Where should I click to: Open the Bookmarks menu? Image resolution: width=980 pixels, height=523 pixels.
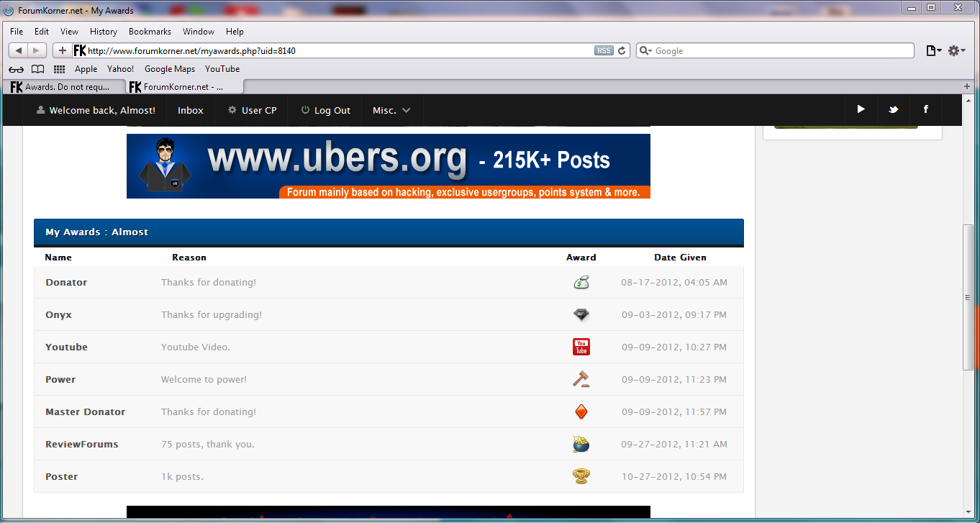150,32
